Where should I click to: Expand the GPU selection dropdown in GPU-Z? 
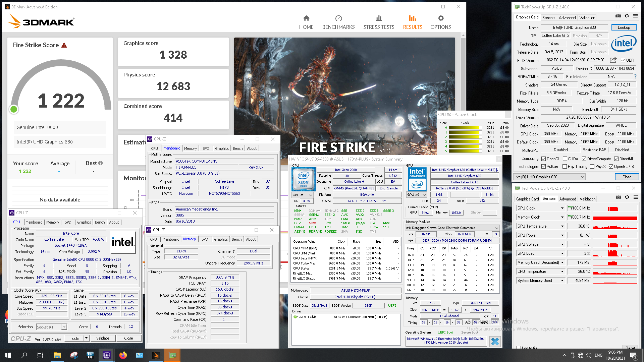tap(582, 177)
